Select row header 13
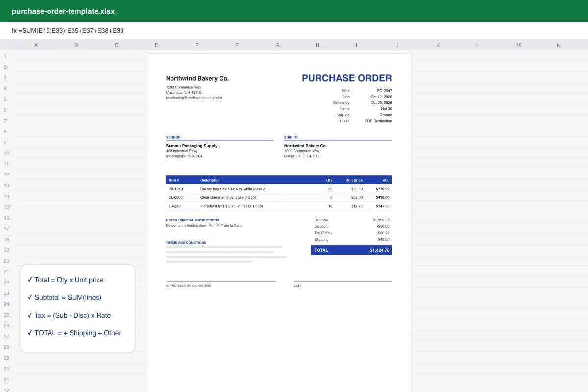 click(x=7, y=185)
